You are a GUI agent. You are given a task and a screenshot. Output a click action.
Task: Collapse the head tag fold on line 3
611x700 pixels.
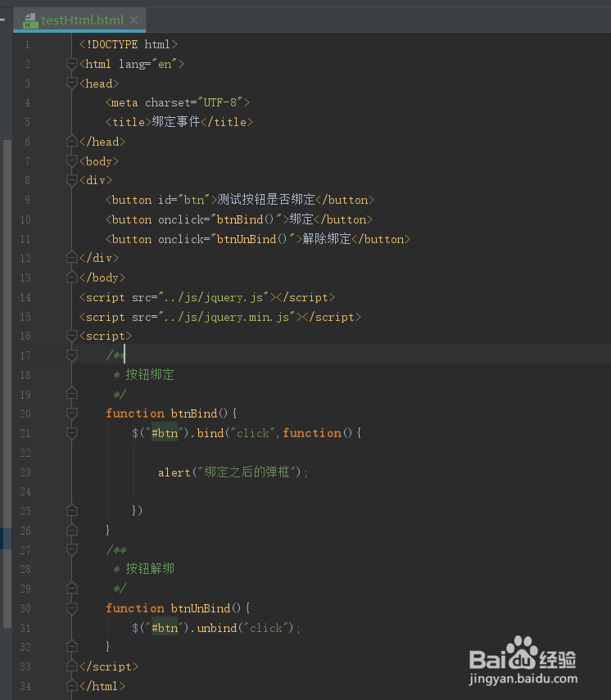[71, 83]
